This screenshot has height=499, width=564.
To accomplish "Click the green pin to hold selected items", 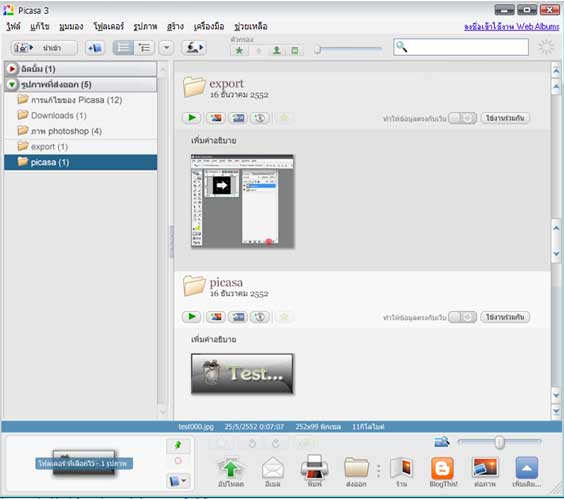I will coord(178,445).
